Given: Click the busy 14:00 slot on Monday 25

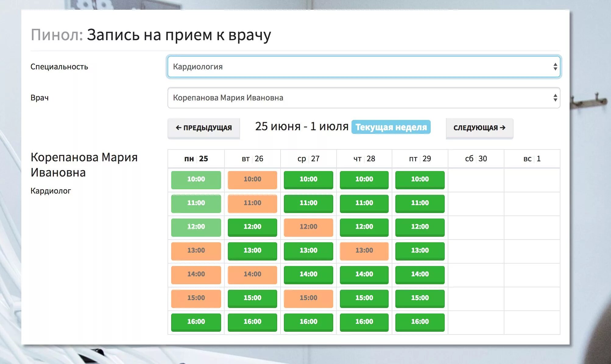Looking at the screenshot, I should 196,275.
